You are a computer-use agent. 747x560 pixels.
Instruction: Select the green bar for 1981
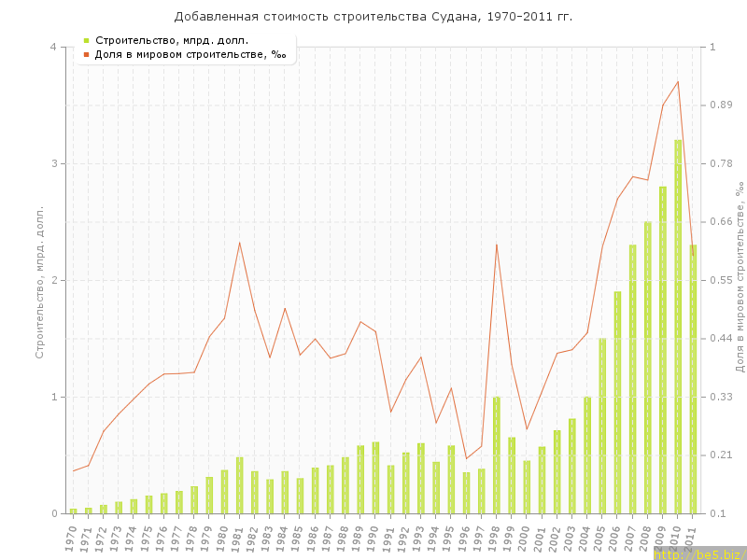point(239,485)
